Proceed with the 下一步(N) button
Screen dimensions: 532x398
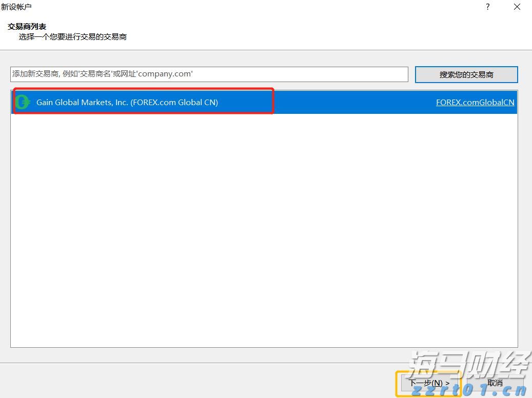point(428,383)
